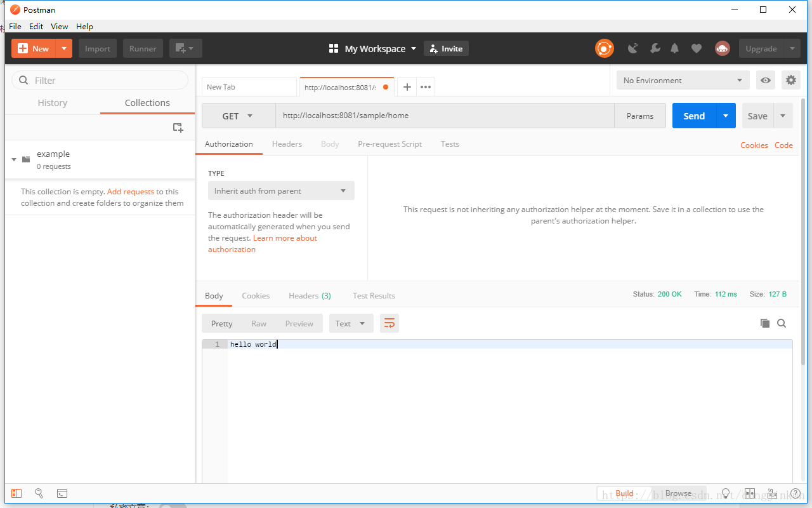Click the blue Send button
Viewport: 812px width, 508px height.
[x=694, y=116]
